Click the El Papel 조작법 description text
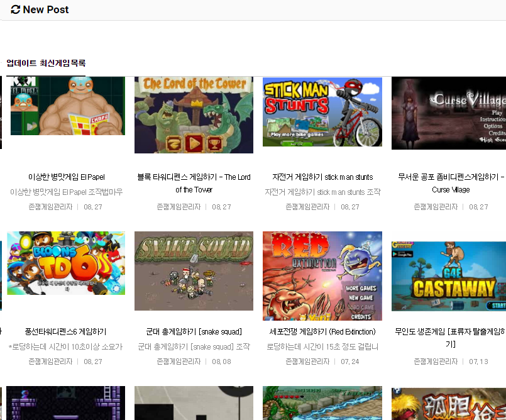This screenshot has width=506, height=420. point(67,192)
